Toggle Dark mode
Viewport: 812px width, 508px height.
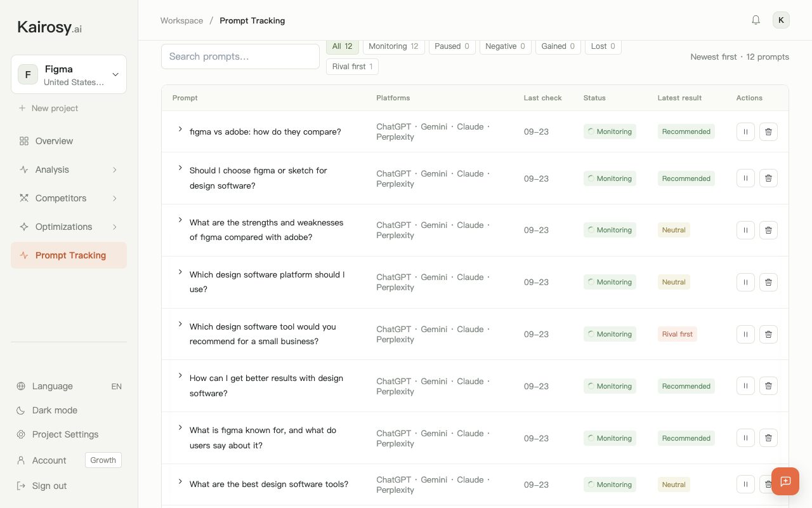tap(69, 410)
